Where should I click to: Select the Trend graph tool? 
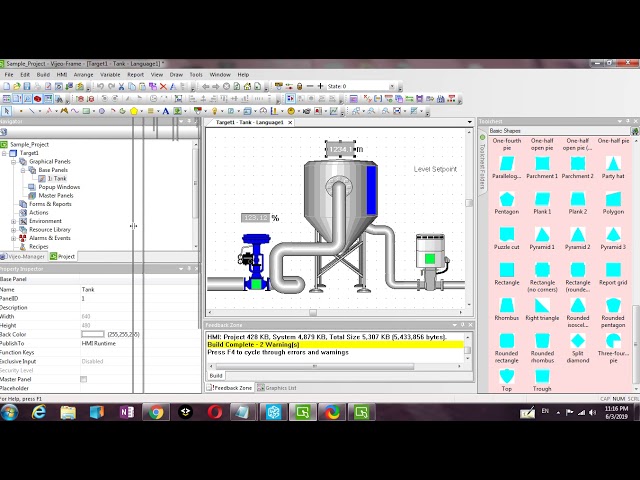pyautogui.click(x=334, y=111)
